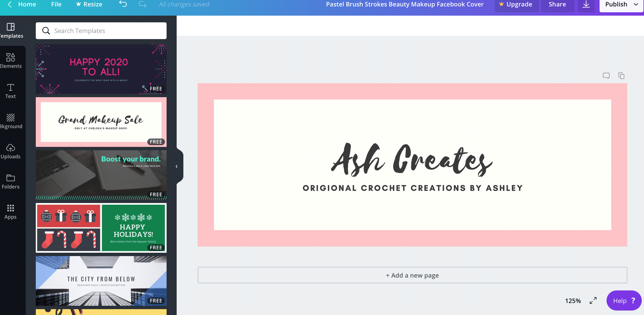The height and width of the screenshot is (315, 644).
Task: Open the Folders panel
Action: click(x=11, y=182)
